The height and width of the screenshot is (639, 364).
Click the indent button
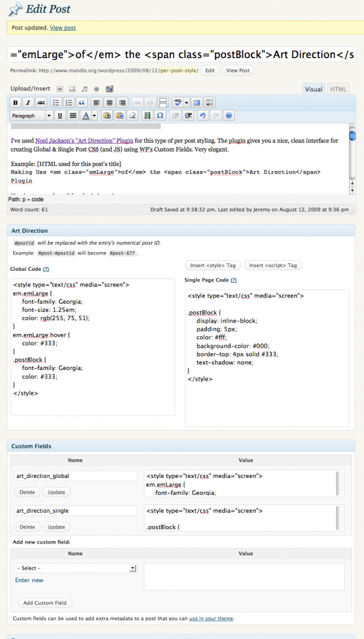pyautogui.click(x=188, y=115)
